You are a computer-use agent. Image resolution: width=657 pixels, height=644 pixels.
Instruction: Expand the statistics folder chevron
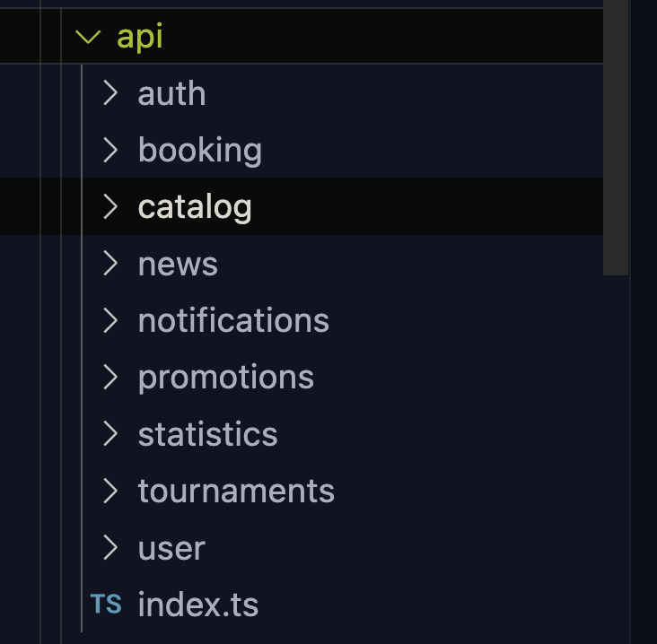point(110,434)
